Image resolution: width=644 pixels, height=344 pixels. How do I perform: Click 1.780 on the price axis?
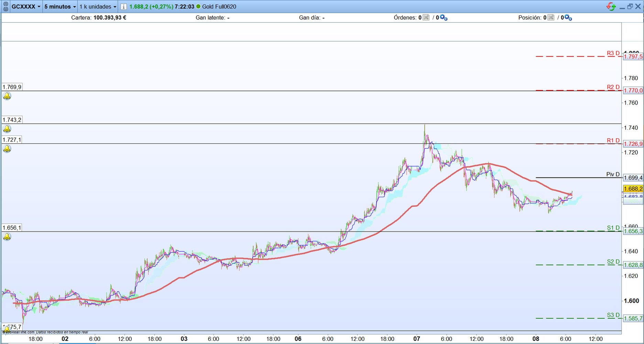[631, 78]
